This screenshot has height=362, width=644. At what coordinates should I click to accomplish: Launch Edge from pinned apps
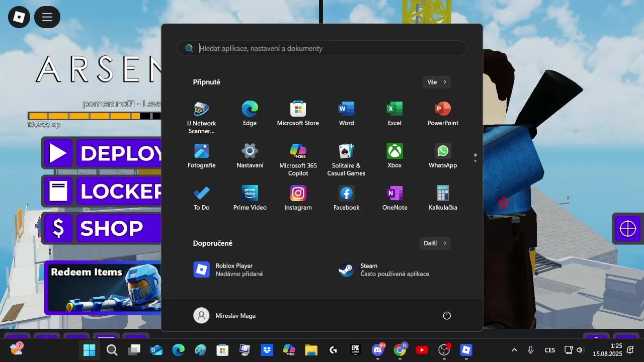[x=250, y=114]
